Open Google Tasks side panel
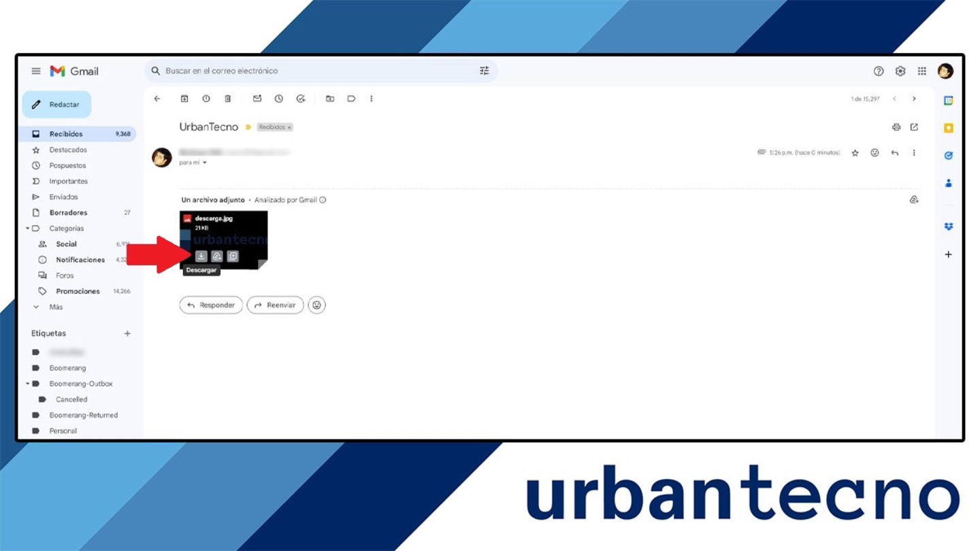 click(x=949, y=155)
